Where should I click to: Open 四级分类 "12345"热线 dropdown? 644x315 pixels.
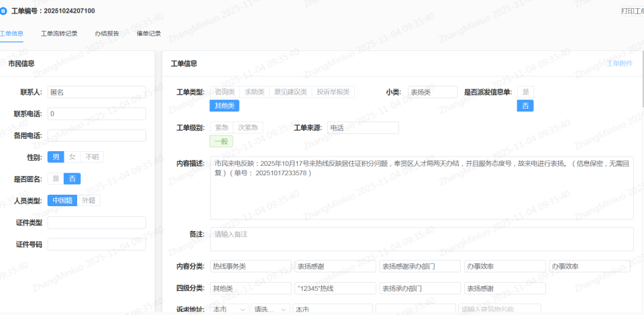pos(335,288)
